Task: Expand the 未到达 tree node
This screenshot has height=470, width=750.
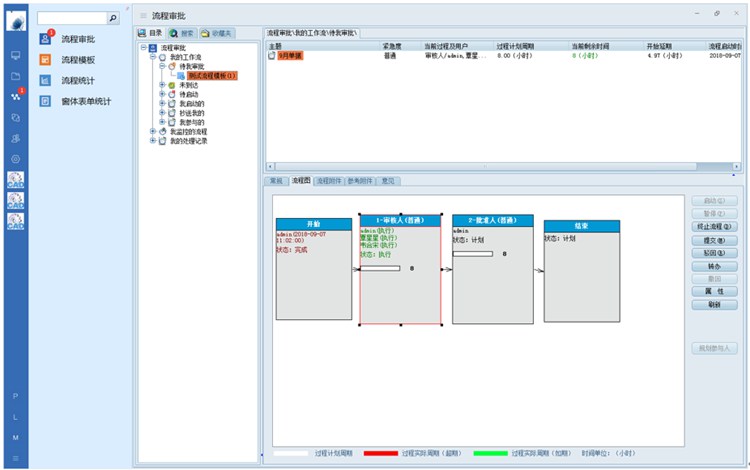Action: 161,85
